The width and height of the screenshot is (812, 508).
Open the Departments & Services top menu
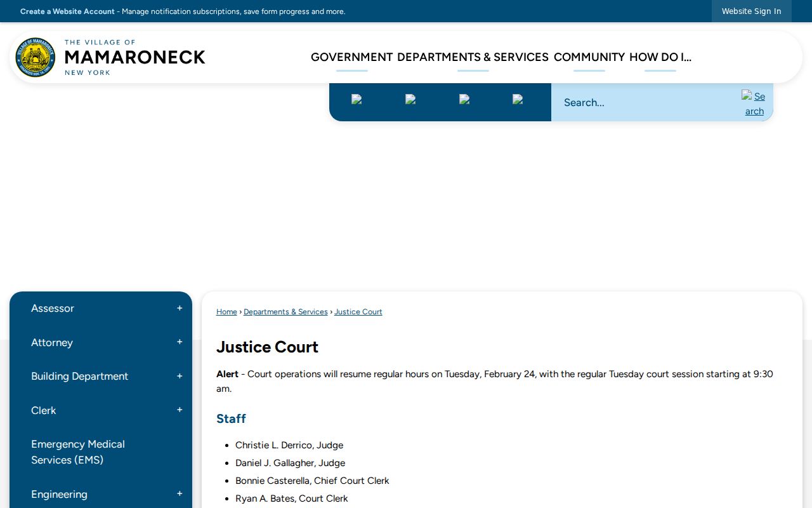point(473,57)
